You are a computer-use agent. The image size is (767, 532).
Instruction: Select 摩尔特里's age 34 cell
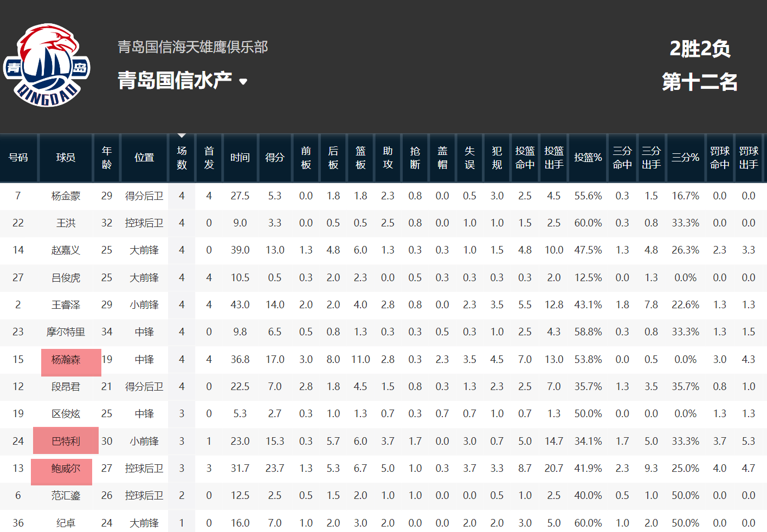coord(107,332)
